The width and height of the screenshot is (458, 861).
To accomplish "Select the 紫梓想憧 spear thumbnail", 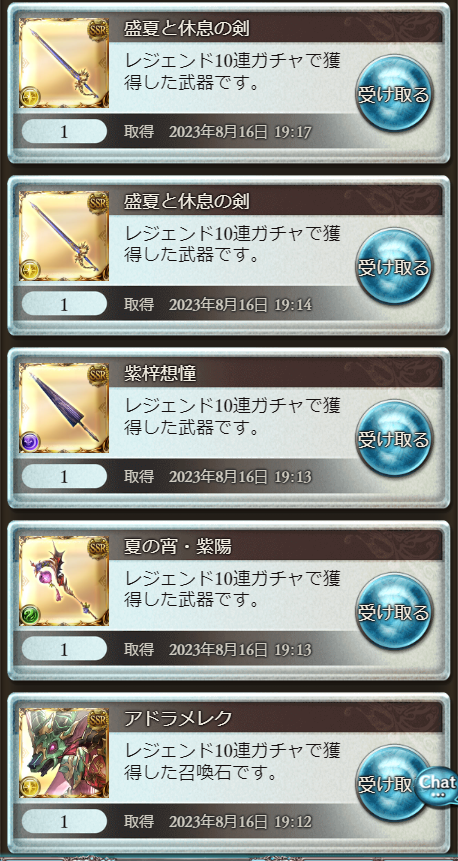I will coord(64,408).
